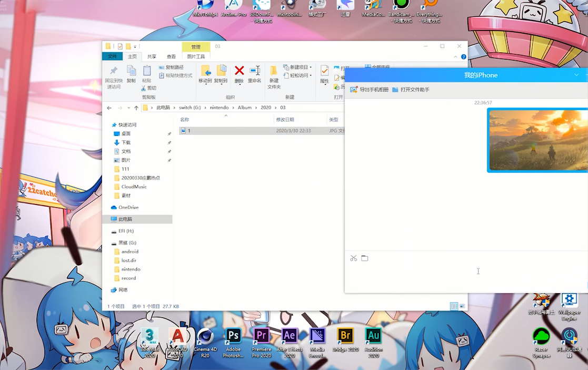Open android folder in sidebar
The image size is (588, 370).
click(126, 252)
